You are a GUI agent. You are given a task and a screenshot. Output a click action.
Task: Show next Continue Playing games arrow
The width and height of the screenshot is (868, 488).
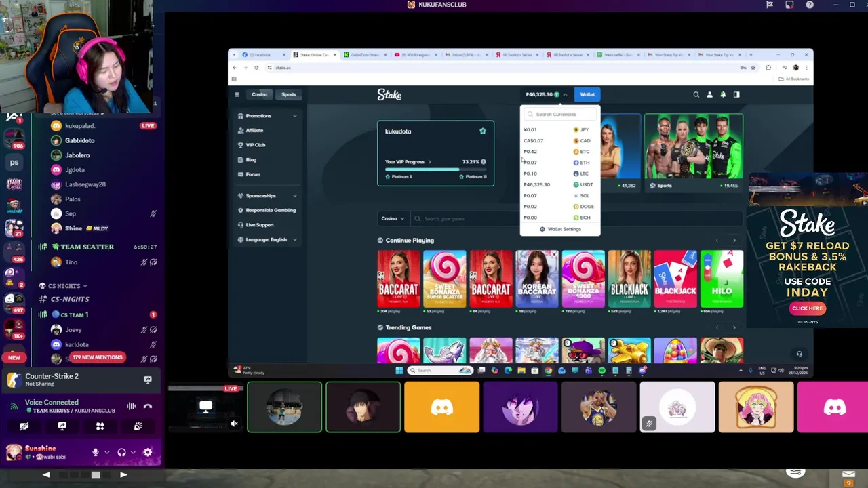734,241
